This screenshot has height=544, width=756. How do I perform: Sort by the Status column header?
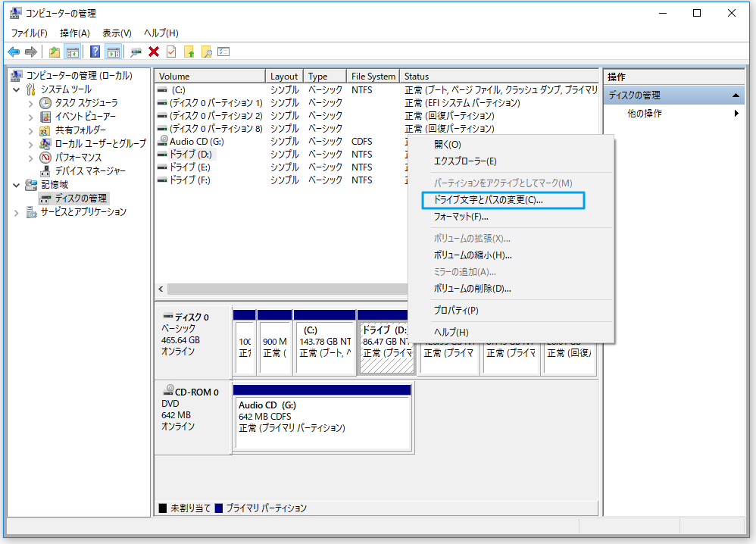(499, 77)
